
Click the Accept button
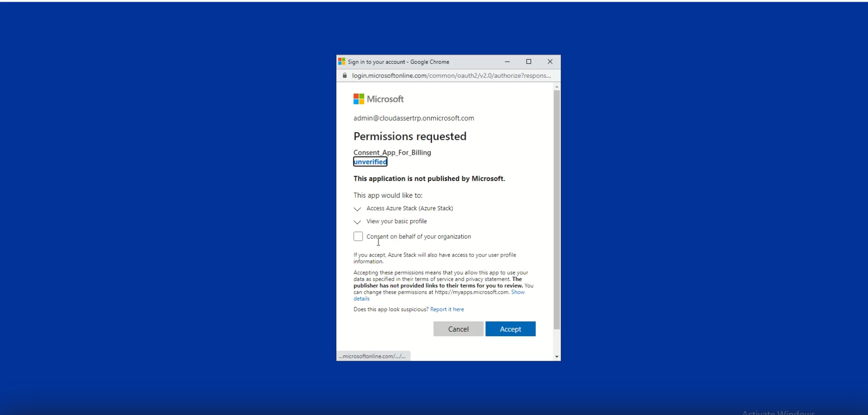(510, 329)
